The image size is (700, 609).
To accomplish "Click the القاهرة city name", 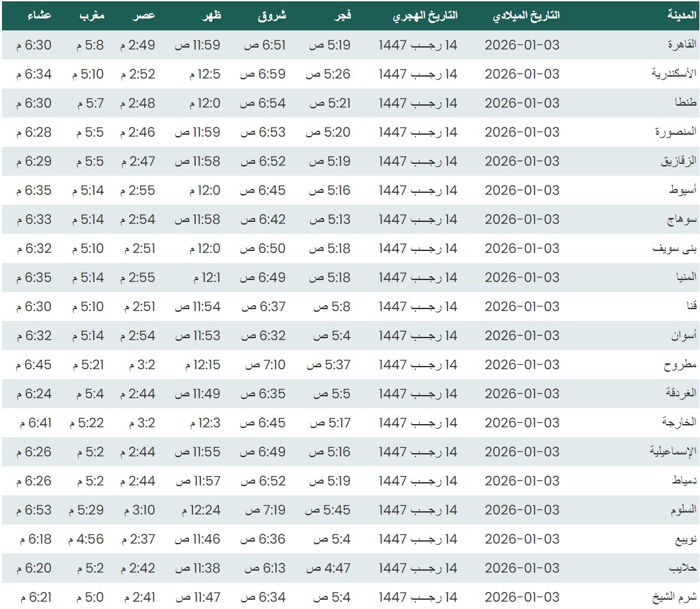I will [x=683, y=45].
